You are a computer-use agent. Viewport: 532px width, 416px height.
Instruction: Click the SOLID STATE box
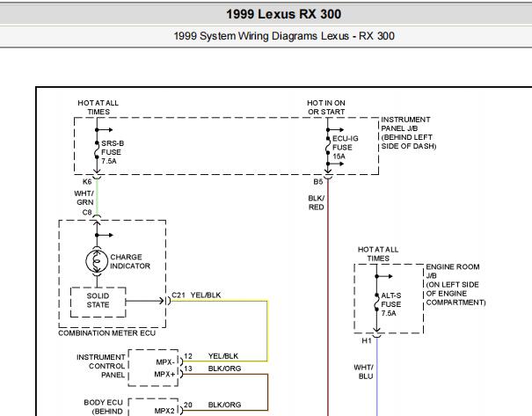tap(98, 303)
